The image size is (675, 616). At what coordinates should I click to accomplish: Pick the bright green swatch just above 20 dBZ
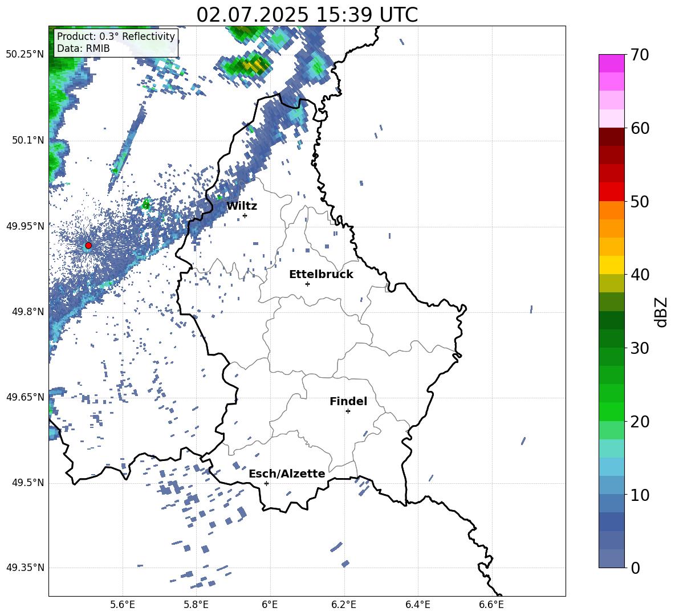tap(611, 411)
